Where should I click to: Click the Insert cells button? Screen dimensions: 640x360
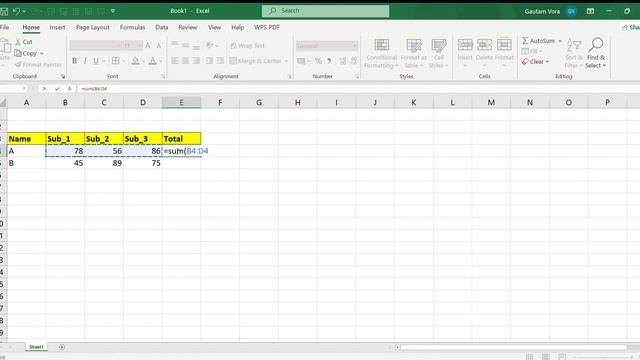465,53
